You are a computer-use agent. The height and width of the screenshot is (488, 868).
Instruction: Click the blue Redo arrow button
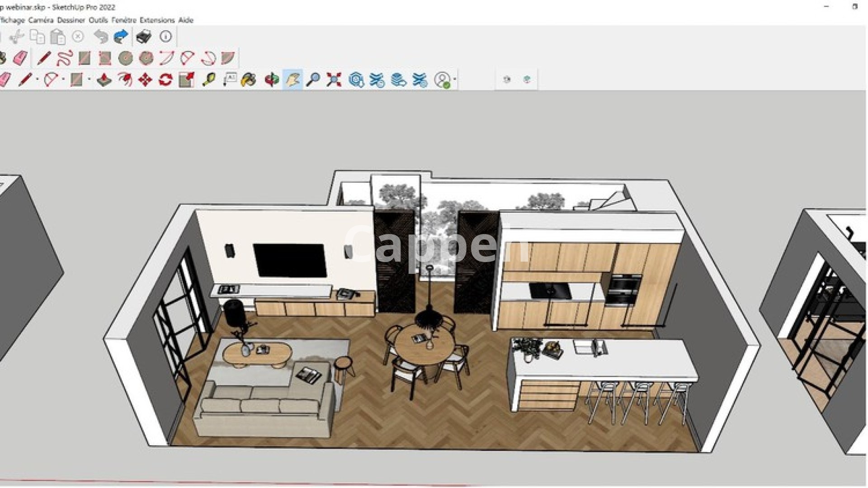coord(121,36)
